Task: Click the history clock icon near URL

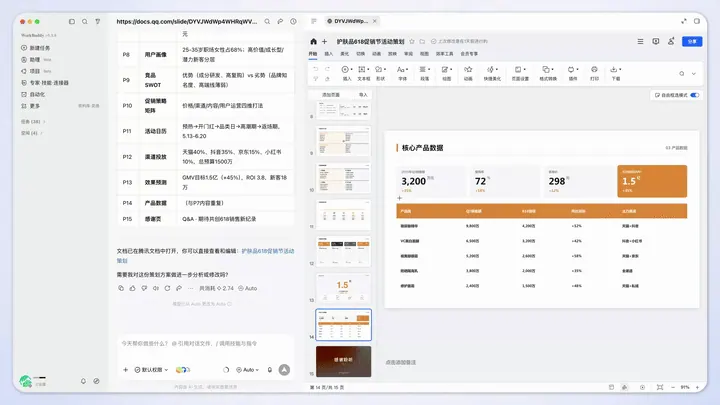Action: click(x=293, y=22)
